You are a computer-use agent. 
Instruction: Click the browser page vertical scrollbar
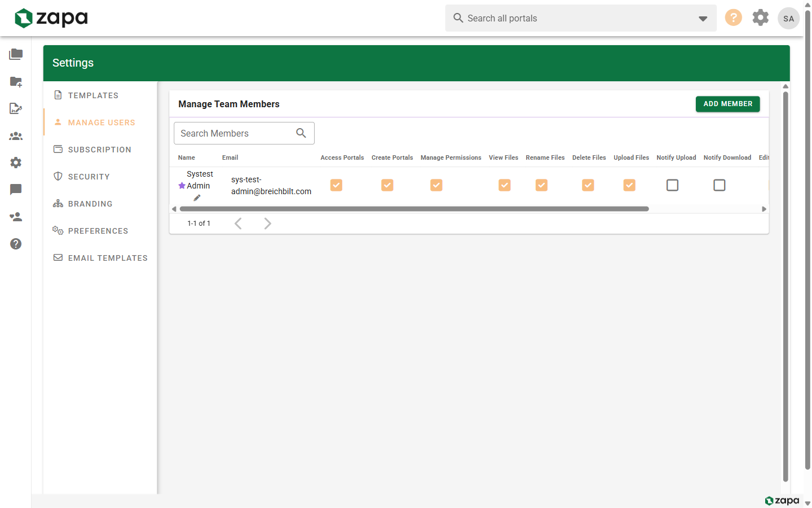tap(807, 240)
